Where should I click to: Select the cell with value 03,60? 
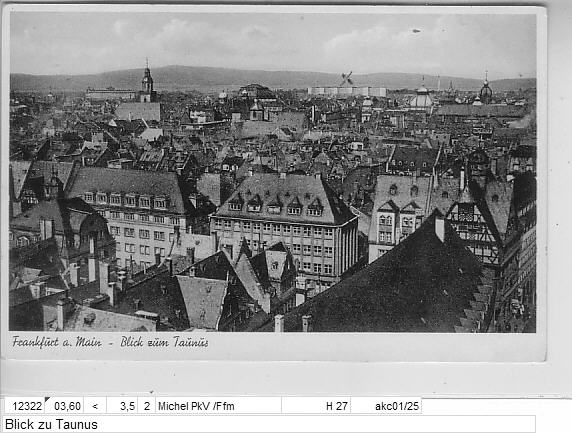[x=64, y=405]
